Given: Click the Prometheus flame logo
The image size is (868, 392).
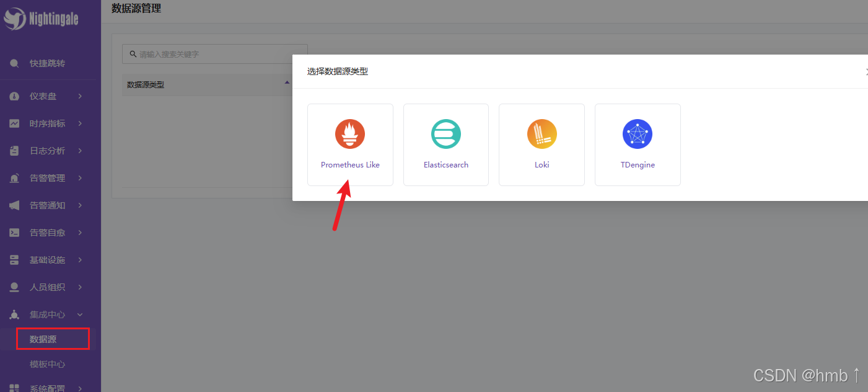Looking at the screenshot, I should [350, 134].
